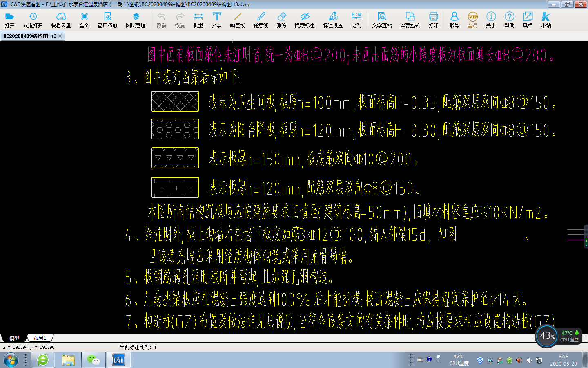Select the 测量 measure tool
Viewport: 588px width, 368px height.
(x=198, y=20)
